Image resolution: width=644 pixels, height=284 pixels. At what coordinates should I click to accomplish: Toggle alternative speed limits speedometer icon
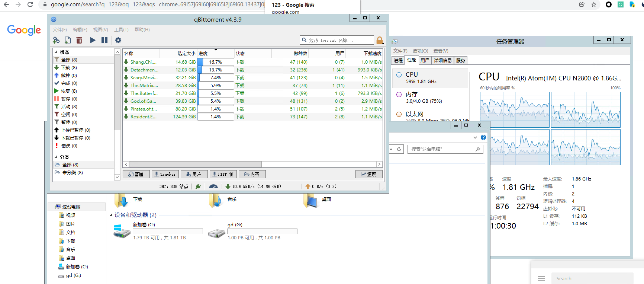tap(213, 186)
